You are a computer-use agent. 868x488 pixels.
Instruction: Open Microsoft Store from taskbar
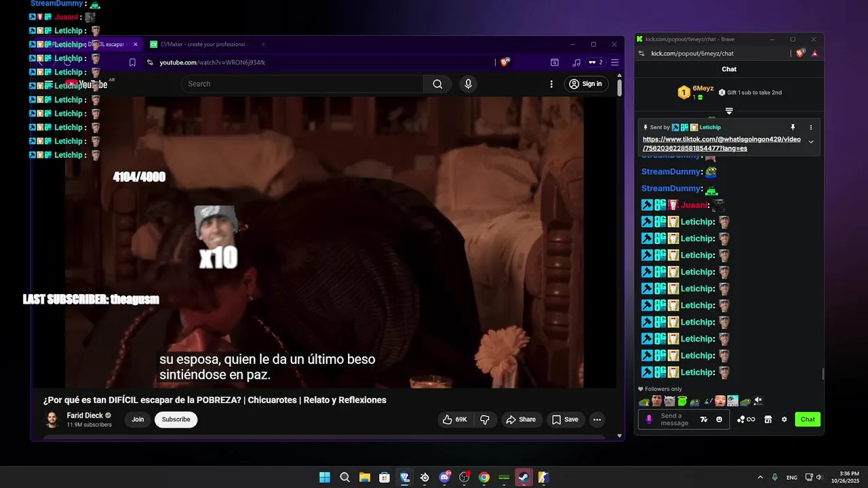pyautogui.click(x=384, y=477)
